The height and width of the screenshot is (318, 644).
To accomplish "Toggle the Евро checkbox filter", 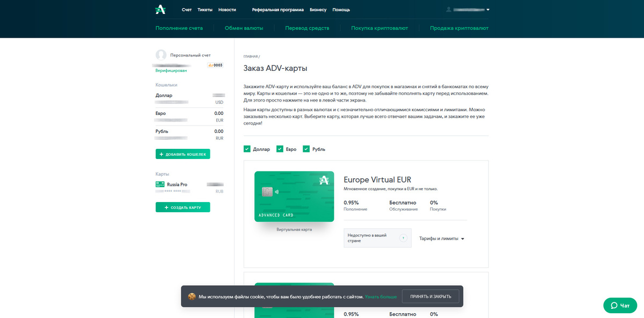I will [280, 149].
